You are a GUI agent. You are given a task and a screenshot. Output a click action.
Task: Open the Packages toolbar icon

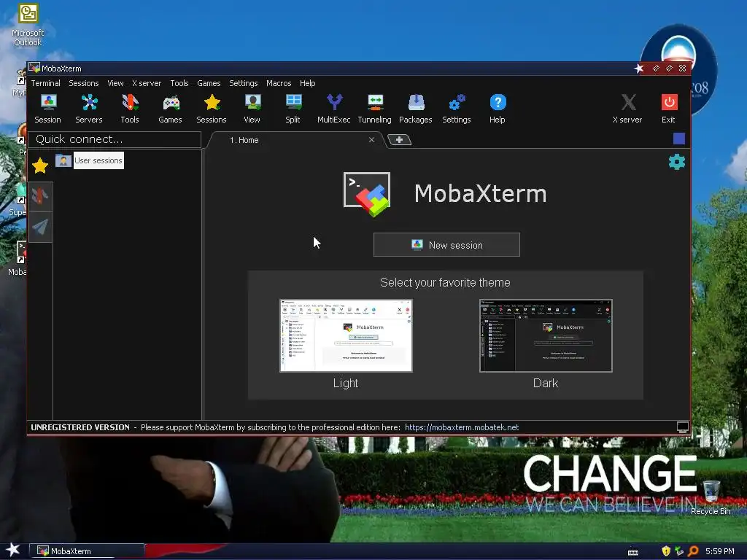415,109
